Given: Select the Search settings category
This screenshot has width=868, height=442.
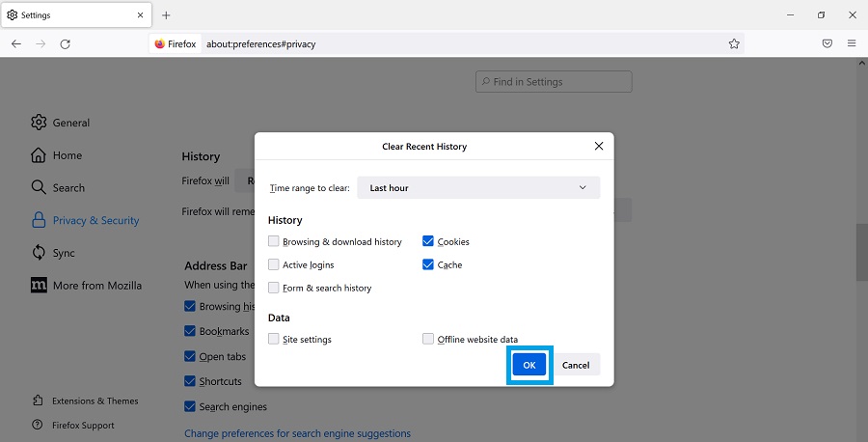Looking at the screenshot, I should pos(58,187).
